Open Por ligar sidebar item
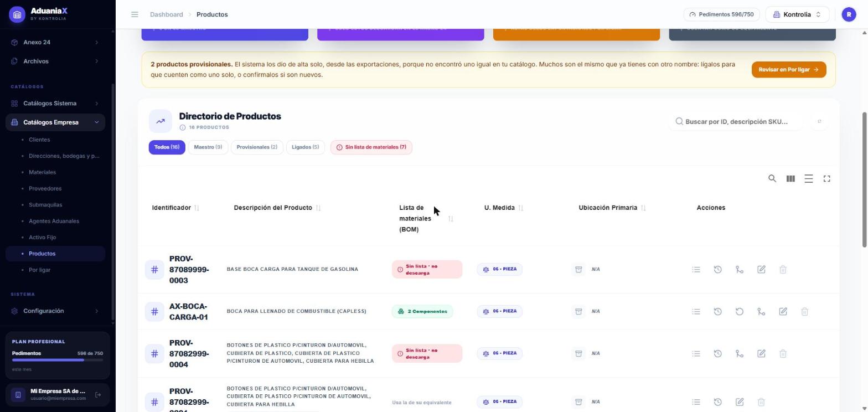 (x=39, y=270)
